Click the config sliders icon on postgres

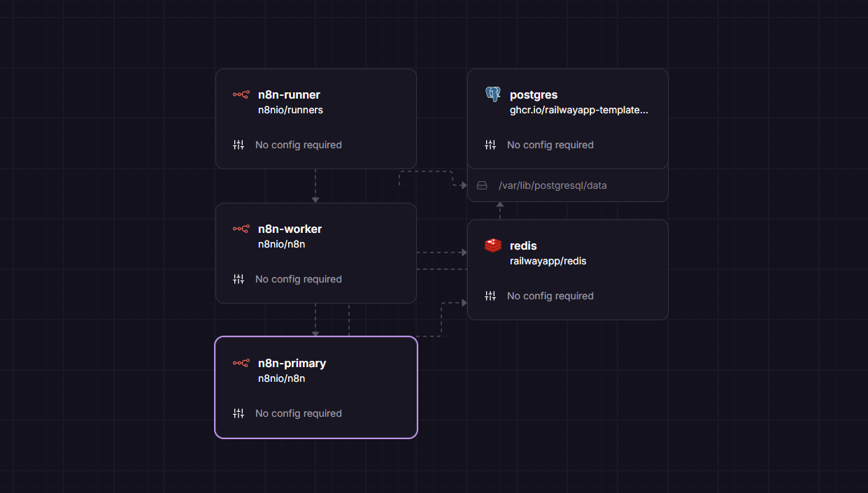point(490,145)
